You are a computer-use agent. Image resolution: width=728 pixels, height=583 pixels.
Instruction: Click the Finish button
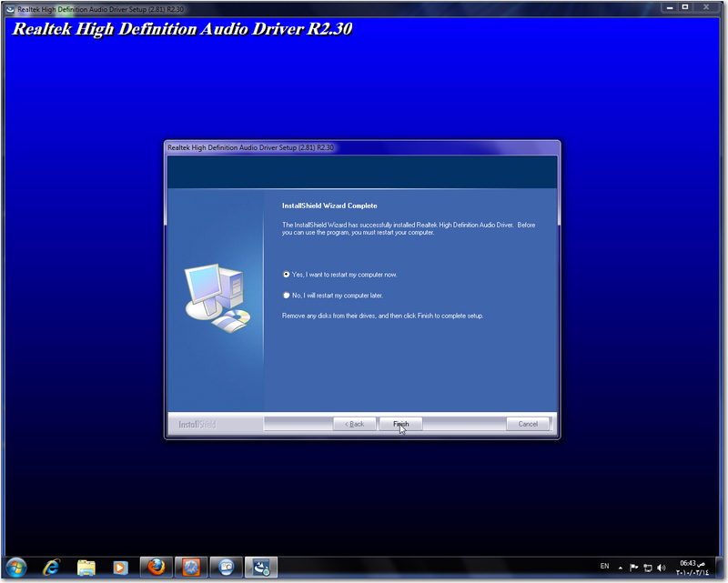point(400,424)
